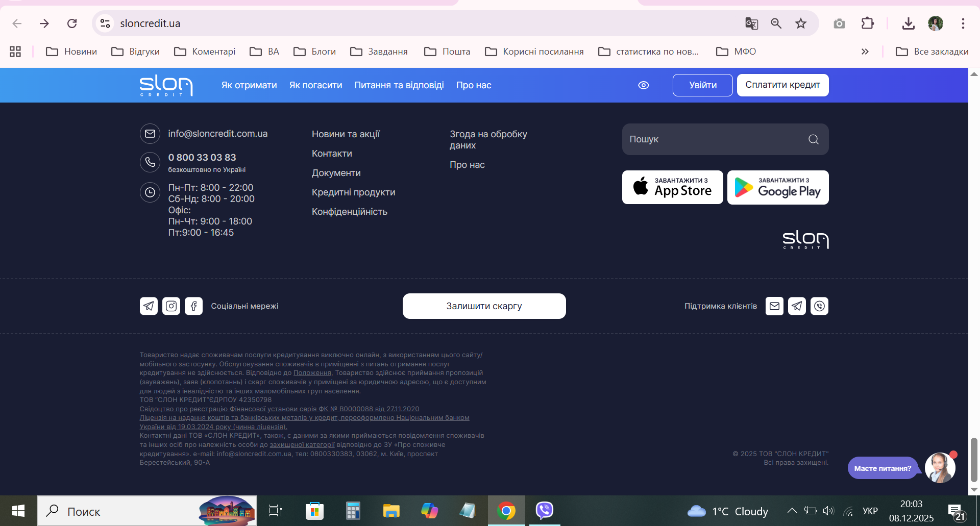The image size is (980, 526).
Task: Expand the system tray hidden icons chevron
Action: click(792, 511)
